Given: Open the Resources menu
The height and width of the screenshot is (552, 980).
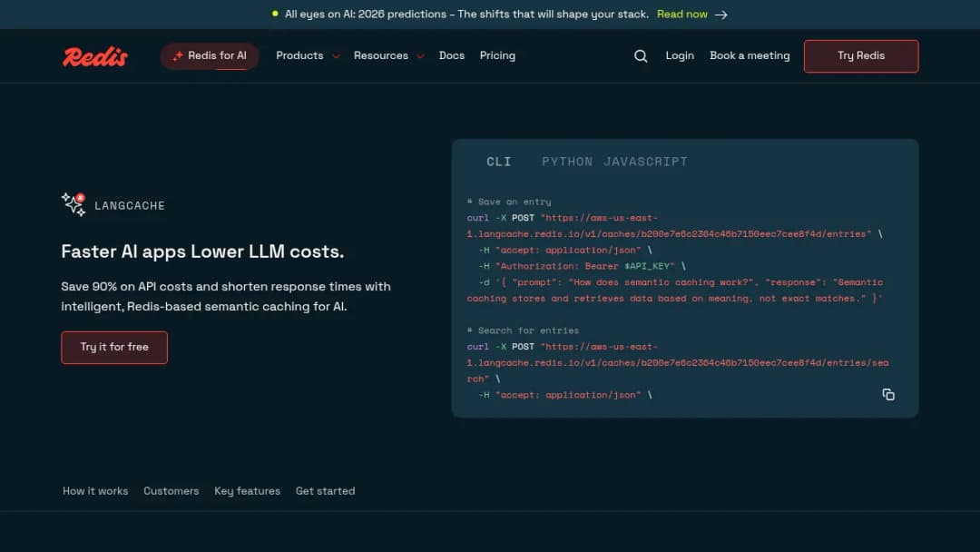Looking at the screenshot, I should pos(380,55).
